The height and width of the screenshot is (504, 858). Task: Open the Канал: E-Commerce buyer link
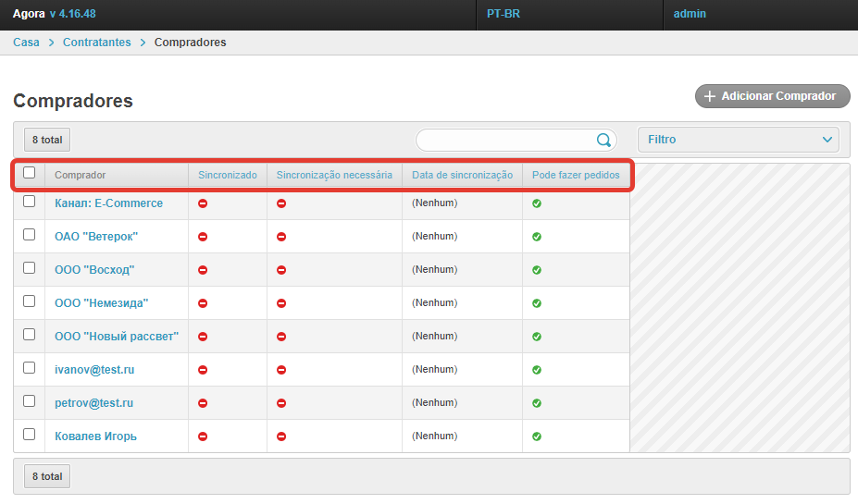coord(108,203)
